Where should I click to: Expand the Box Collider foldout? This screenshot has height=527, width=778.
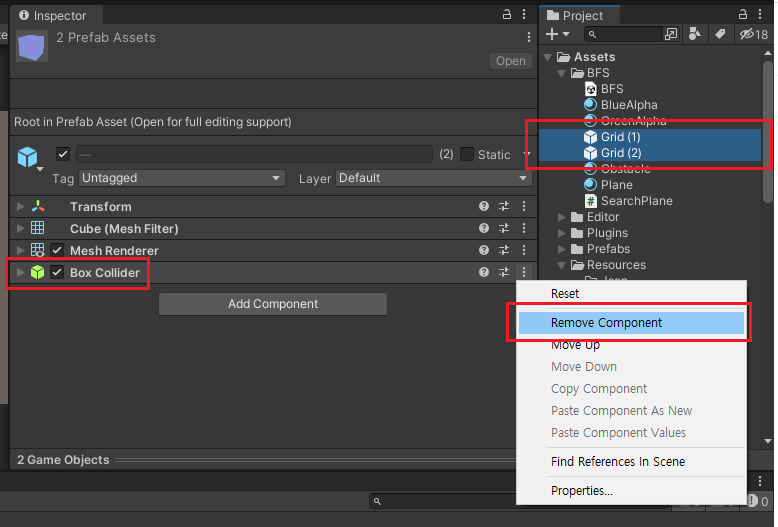pos(20,272)
